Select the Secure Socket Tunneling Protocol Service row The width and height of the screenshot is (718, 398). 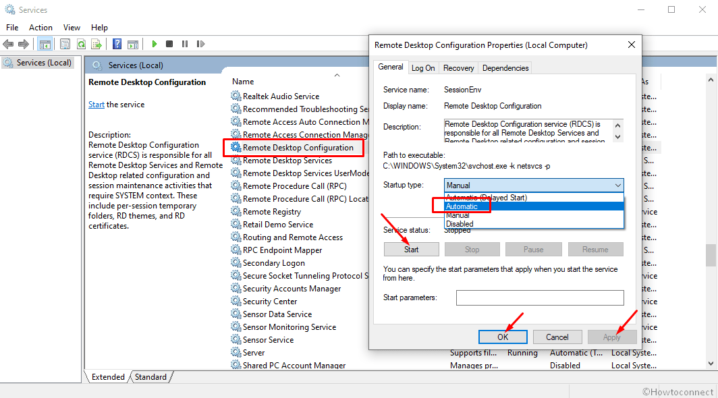[299, 276]
